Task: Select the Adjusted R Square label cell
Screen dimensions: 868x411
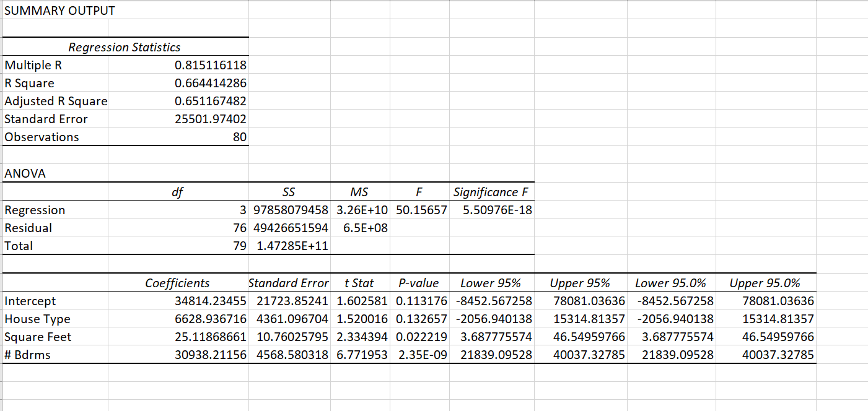Action: coord(55,101)
